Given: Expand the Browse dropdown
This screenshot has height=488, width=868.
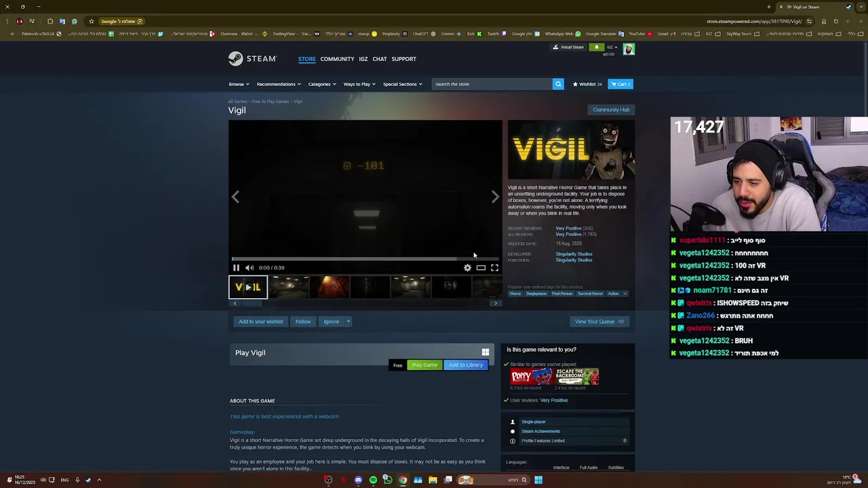Looking at the screenshot, I should 239,84.
